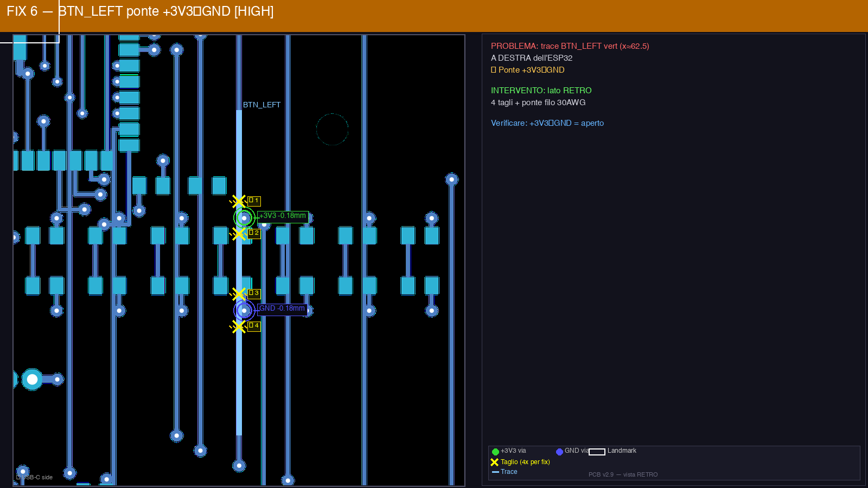This screenshot has height=488, width=868.
Task: Click the GND -0.18mm callout label
Action: [x=282, y=309]
